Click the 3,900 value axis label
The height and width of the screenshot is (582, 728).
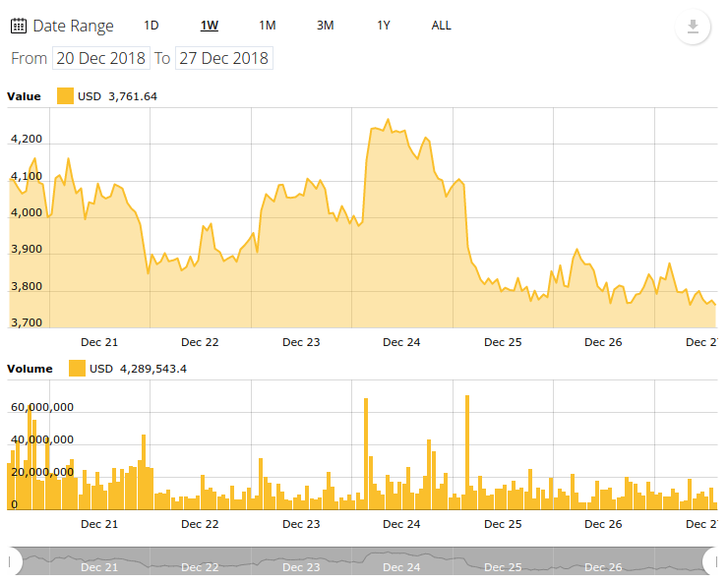pos(27,250)
